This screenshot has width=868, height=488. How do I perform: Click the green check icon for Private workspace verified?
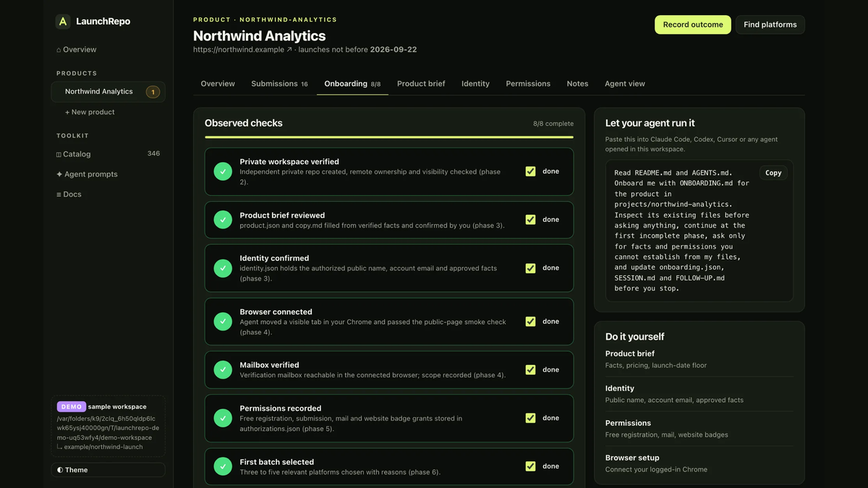(223, 171)
